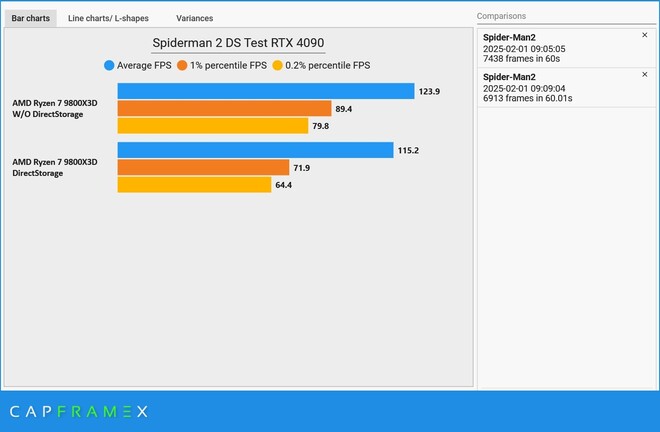This screenshot has height=432, width=660.
Task: Toggle the yellow 0.2% percentile FPS legend marker
Action: (277, 65)
